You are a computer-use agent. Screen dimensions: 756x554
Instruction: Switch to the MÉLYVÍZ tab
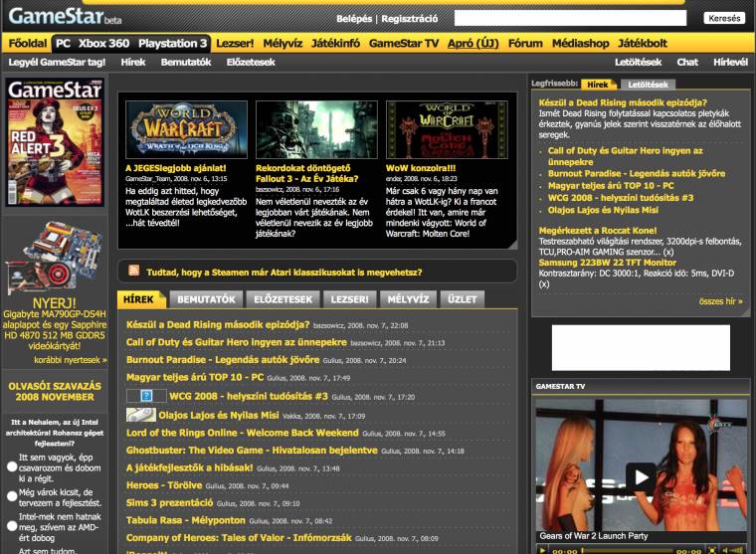click(408, 299)
